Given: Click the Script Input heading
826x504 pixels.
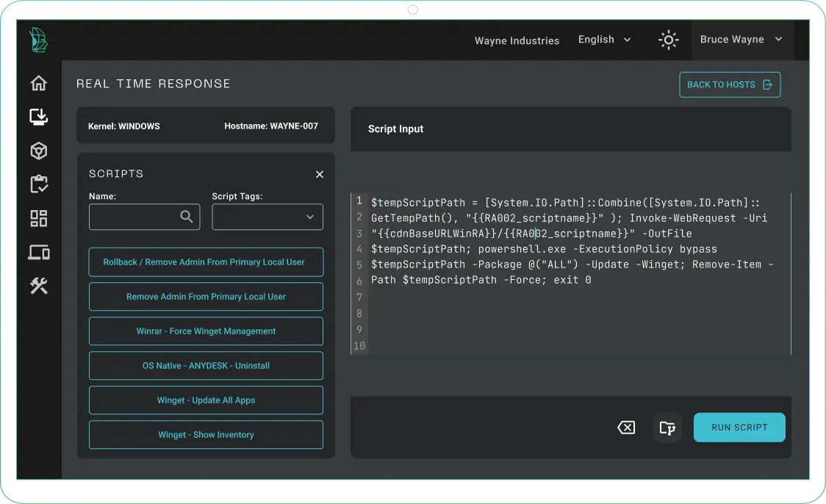Looking at the screenshot, I should [x=395, y=129].
